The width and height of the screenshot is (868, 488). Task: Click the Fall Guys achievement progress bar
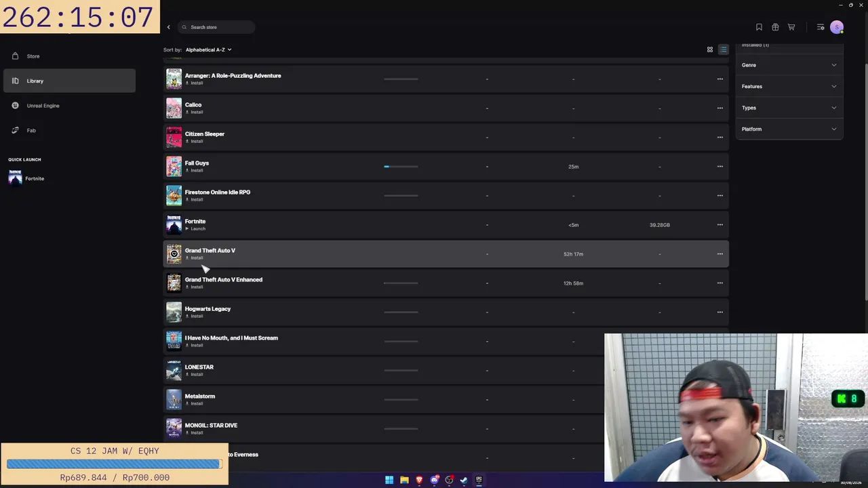(x=401, y=166)
